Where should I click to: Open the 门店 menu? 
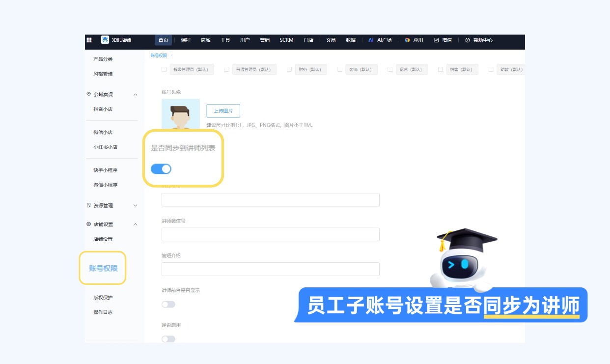coord(308,40)
